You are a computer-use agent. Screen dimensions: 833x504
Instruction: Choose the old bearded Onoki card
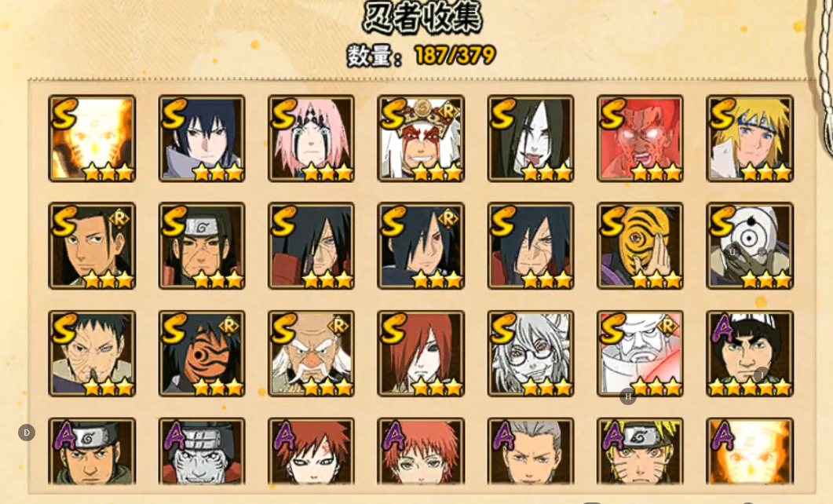(x=312, y=354)
